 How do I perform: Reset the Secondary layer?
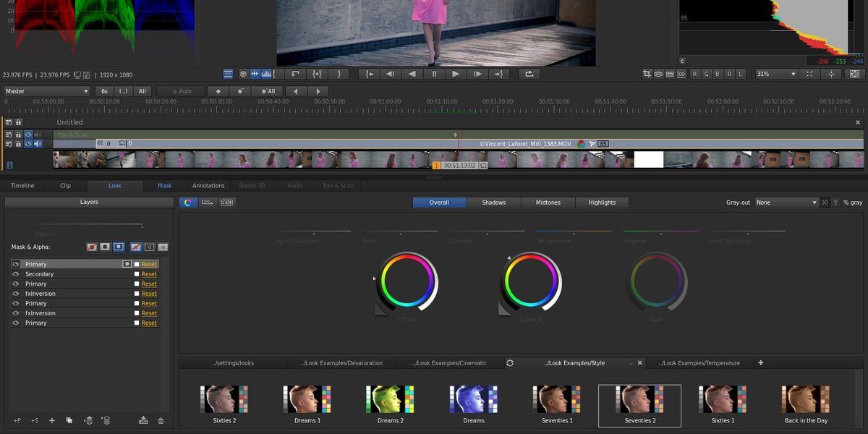tap(149, 274)
